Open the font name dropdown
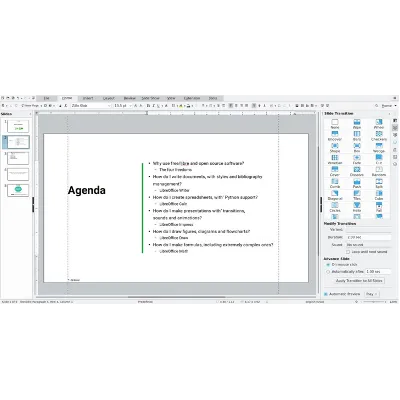Viewport: 400px width, 400px height. coord(109,105)
